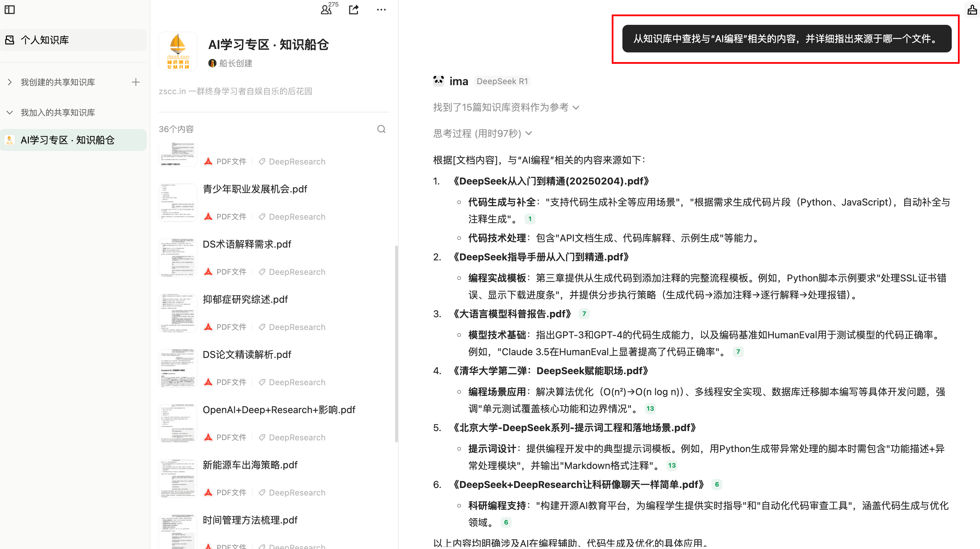Viewport: 980px width, 549px height.
Task: Click the search icon beside 36个内容
Action: coord(381,129)
